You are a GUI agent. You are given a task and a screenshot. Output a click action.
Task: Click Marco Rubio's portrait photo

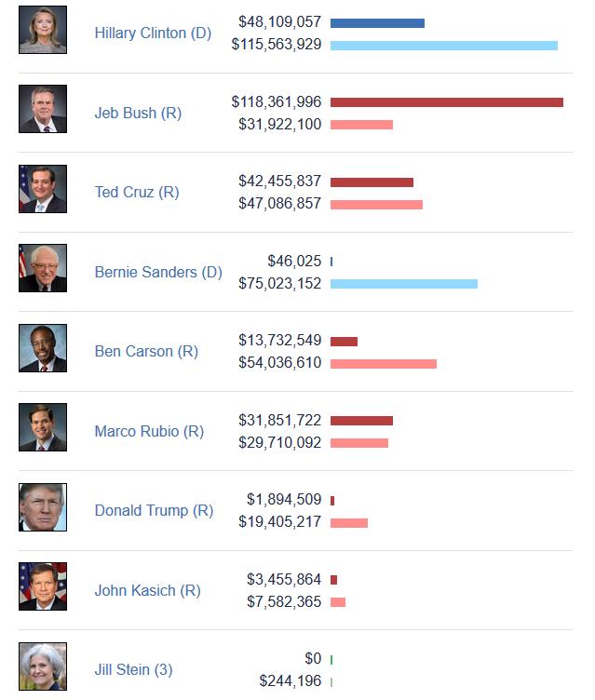pos(43,427)
